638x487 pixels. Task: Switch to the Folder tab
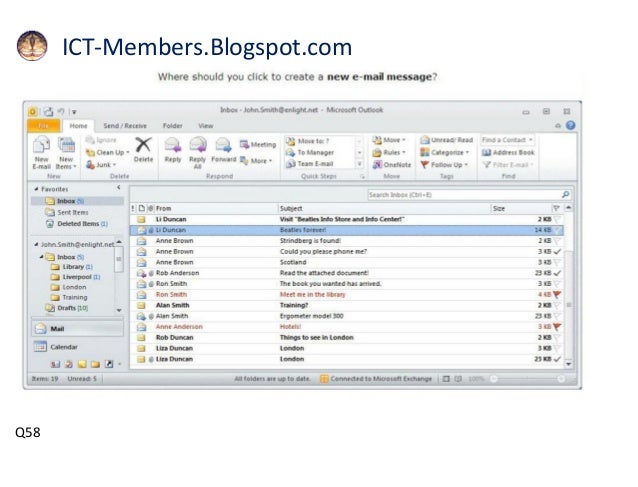pyautogui.click(x=173, y=126)
